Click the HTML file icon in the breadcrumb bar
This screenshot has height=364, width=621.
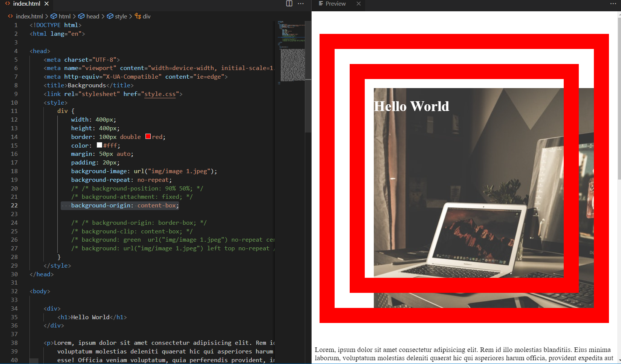click(10, 16)
